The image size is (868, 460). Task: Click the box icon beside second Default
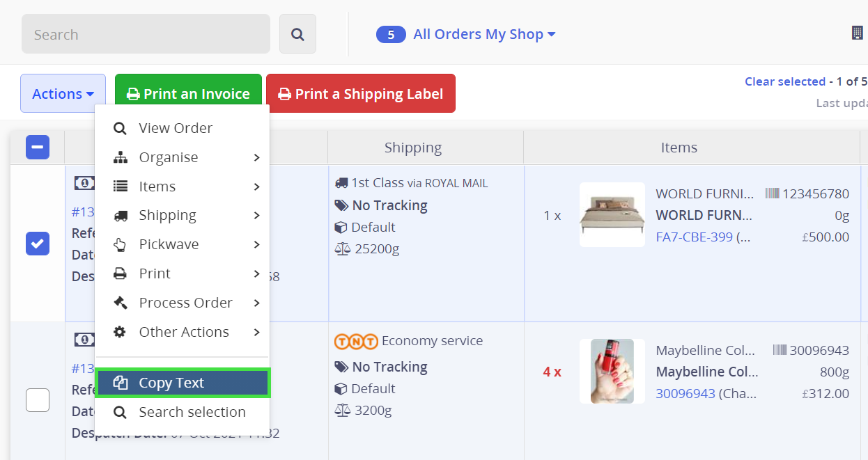tap(341, 389)
